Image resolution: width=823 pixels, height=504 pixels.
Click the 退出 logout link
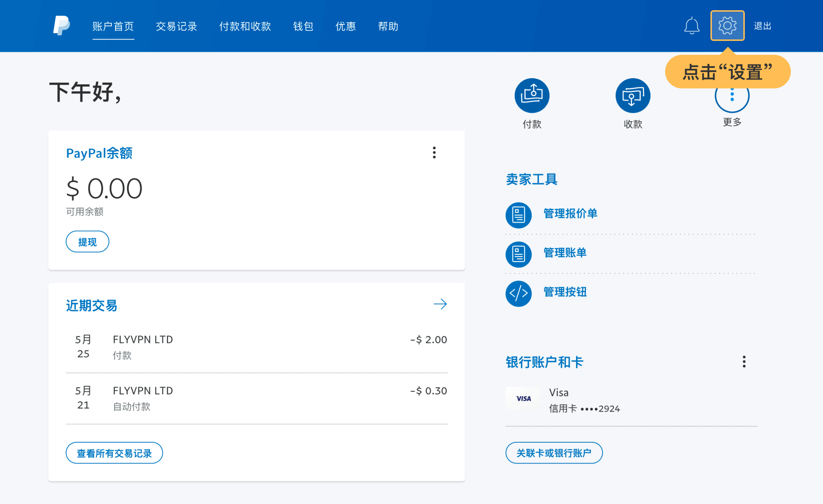[762, 26]
